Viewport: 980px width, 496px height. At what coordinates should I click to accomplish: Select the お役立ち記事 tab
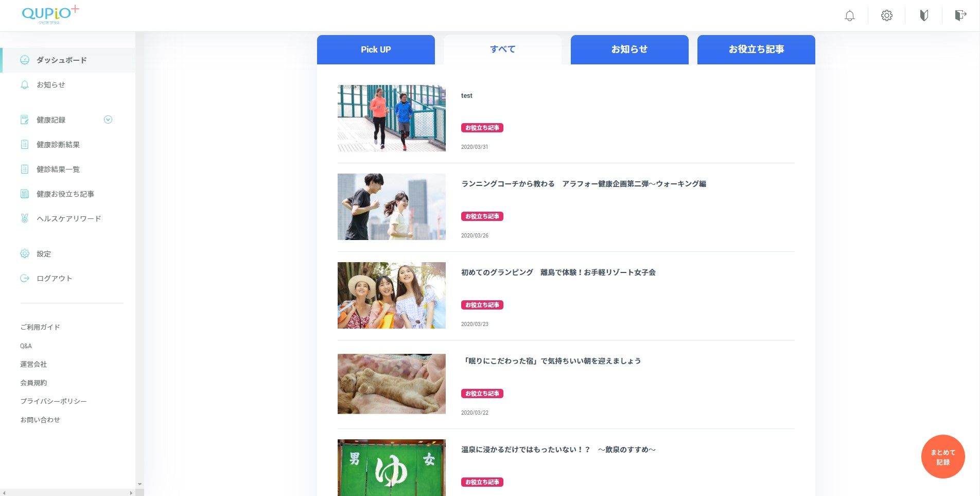tap(756, 49)
